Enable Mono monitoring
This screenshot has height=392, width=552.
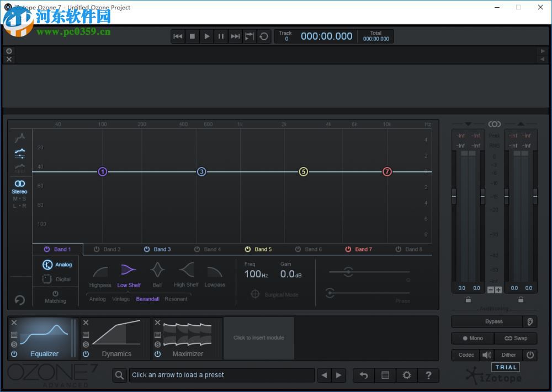pyautogui.click(x=473, y=338)
